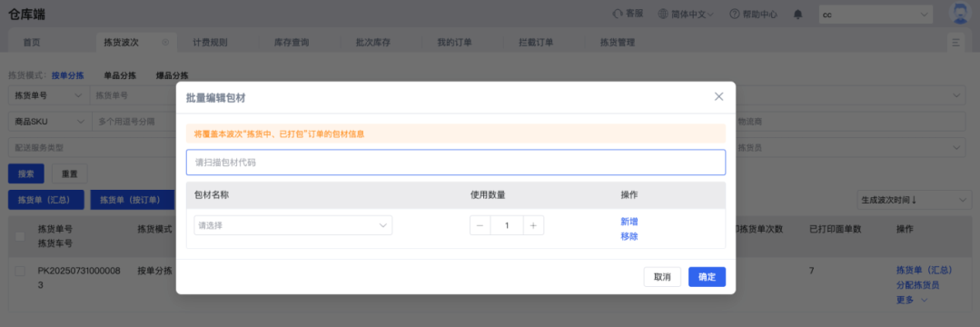Decrease 使用数量 with minus button

click(480, 225)
